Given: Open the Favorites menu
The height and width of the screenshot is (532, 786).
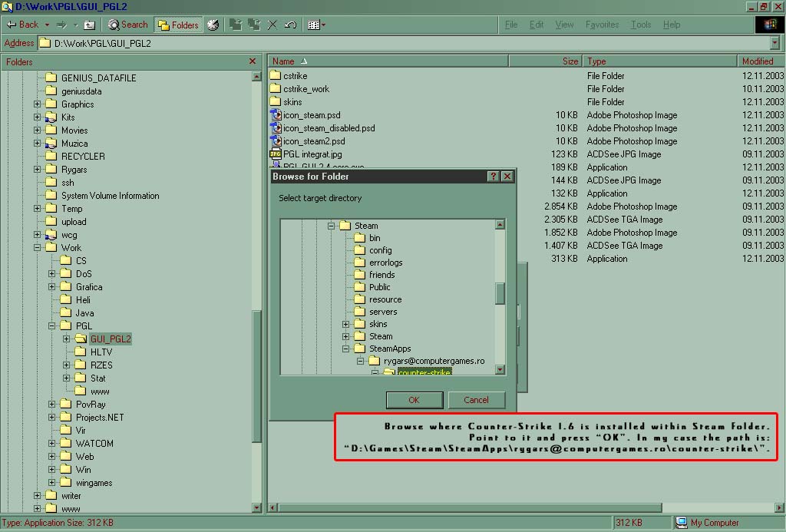Looking at the screenshot, I should [x=602, y=25].
